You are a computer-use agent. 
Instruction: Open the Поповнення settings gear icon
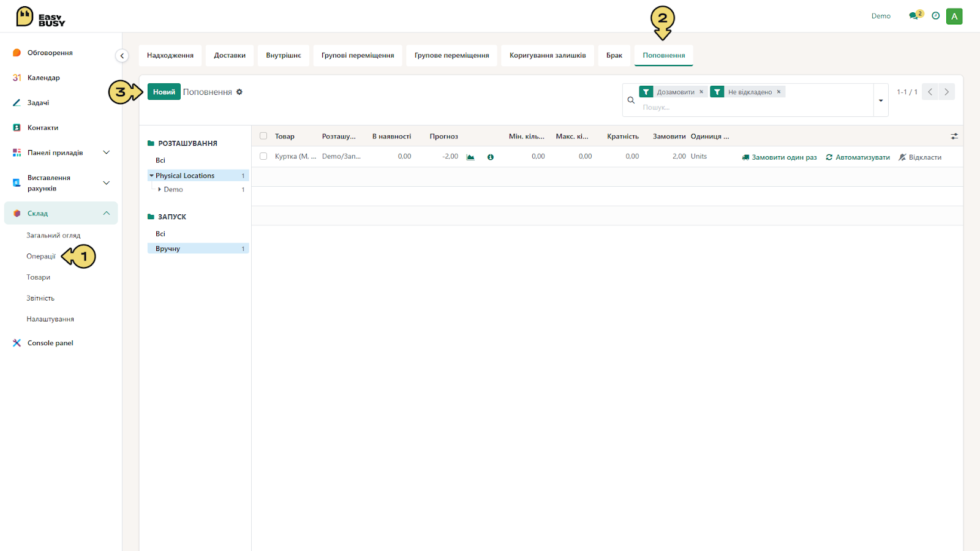click(x=239, y=92)
